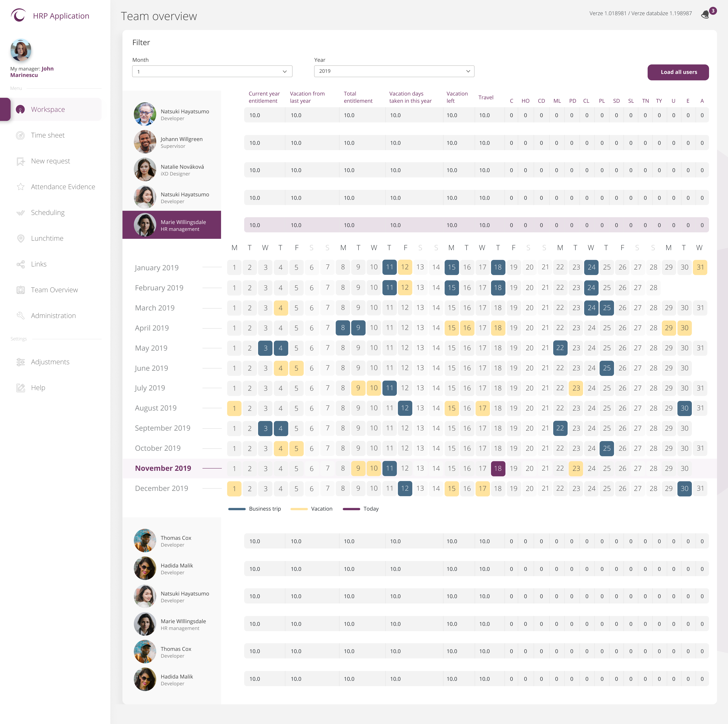Click the Workspace sidebar icon
This screenshot has width=728, height=724.
click(x=20, y=110)
